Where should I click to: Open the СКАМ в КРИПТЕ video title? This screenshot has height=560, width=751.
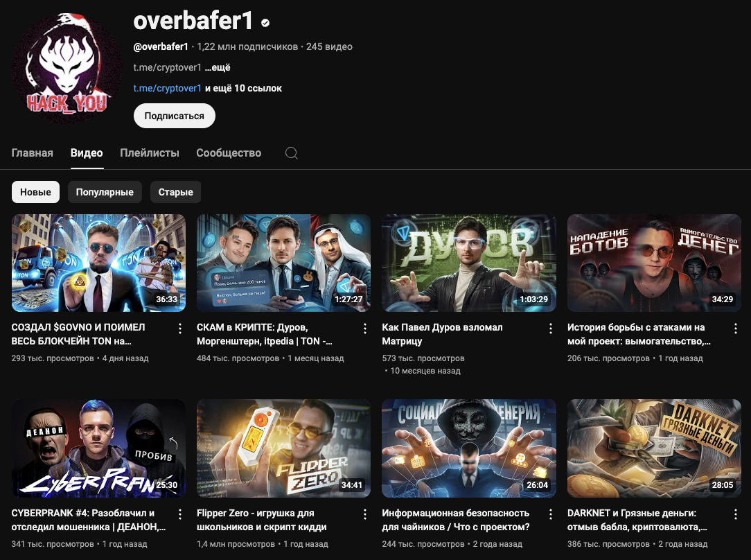click(x=265, y=334)
